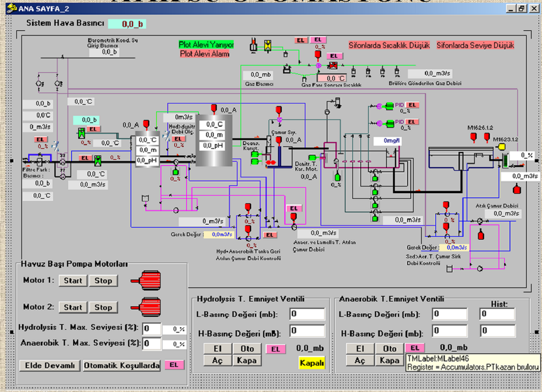Click the Elde Devamlı button
Viewport: 542px width, 392px height.
[x=50, y=366]
